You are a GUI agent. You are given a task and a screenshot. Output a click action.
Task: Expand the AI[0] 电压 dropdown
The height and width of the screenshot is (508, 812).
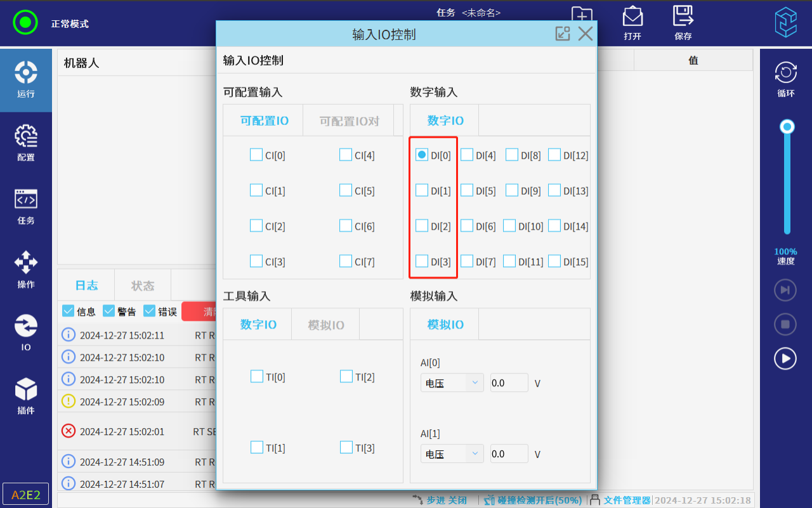452,383
